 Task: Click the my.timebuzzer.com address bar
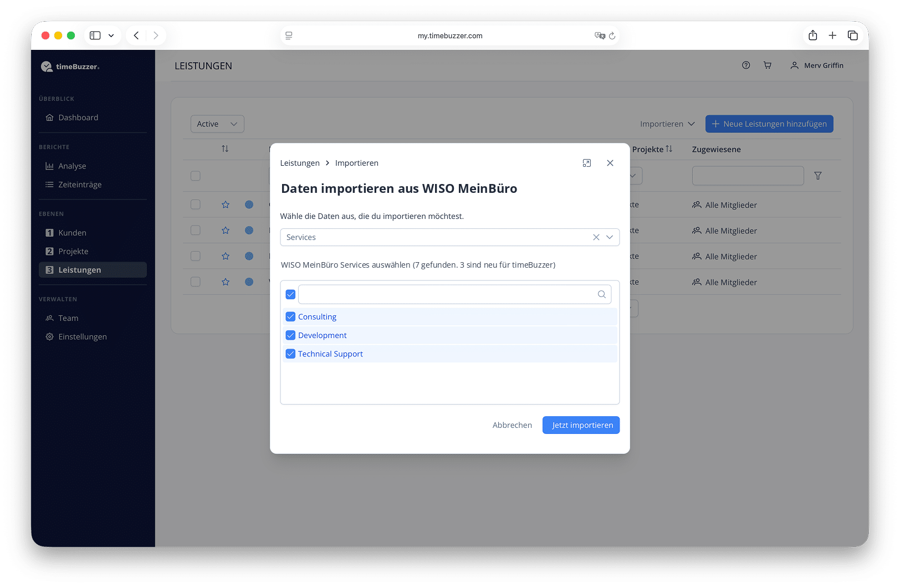click(x=450, y=35)
